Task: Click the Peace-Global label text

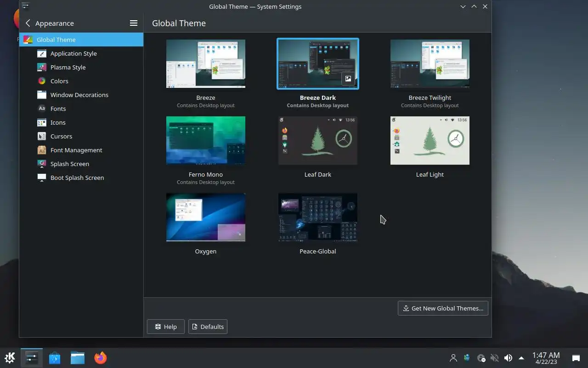Action: (318, 251)
